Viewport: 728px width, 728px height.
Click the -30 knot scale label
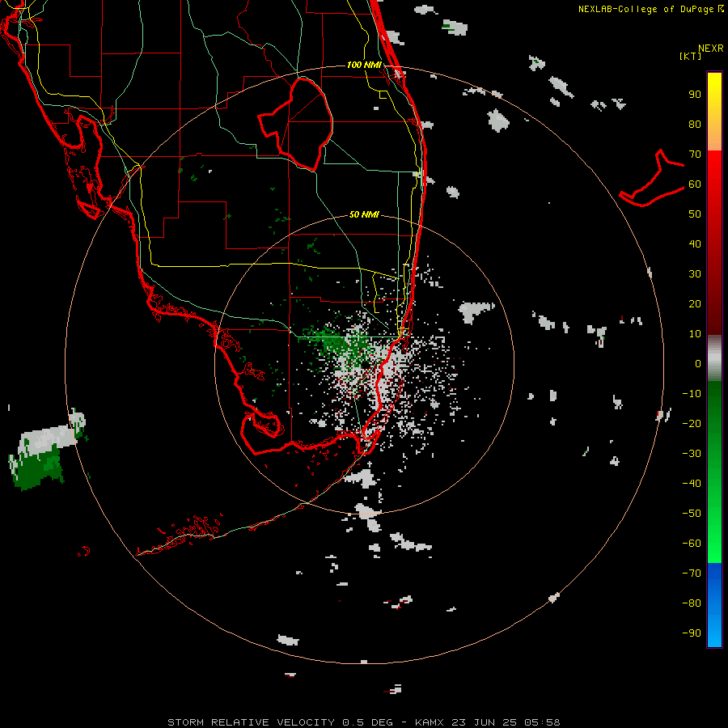pyautogui.click(x=692, y=454)
